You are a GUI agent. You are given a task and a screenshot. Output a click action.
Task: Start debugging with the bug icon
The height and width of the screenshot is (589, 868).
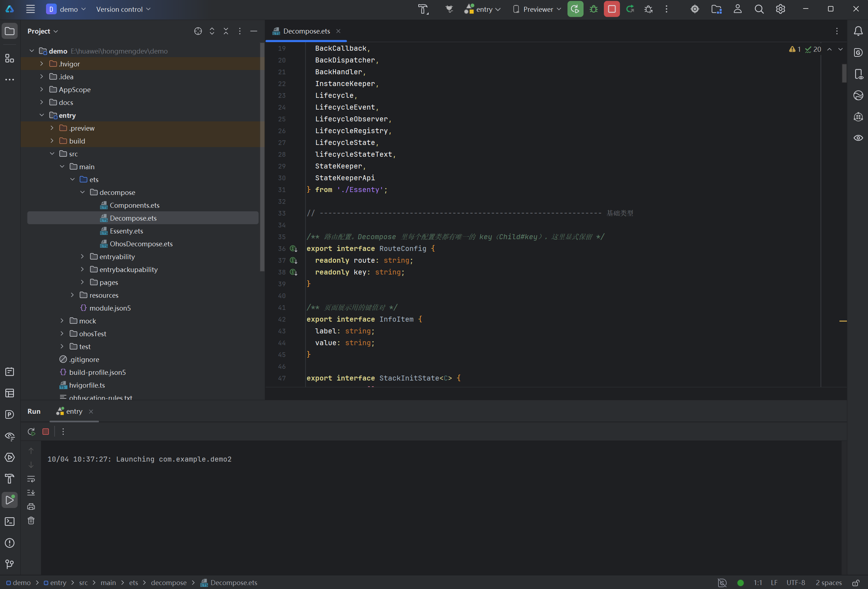(x=594, y=9)
